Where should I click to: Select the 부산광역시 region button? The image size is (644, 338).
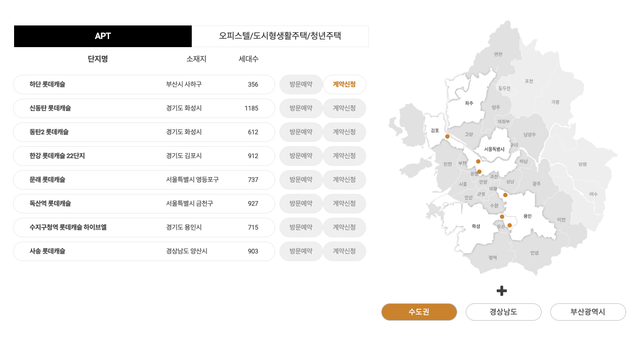click(x=588, y=311)
